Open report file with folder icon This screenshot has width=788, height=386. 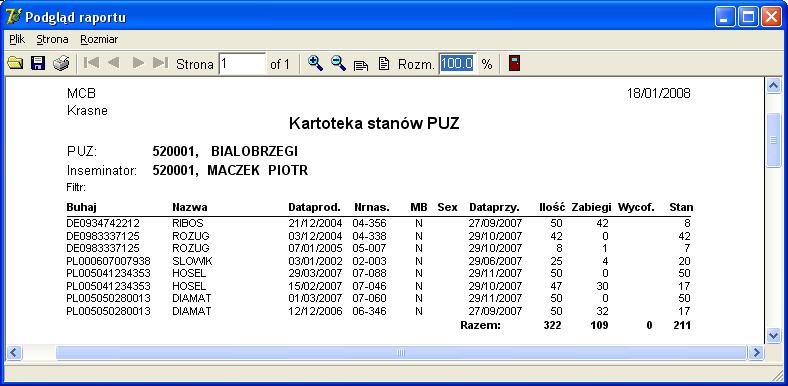point(15,63)
